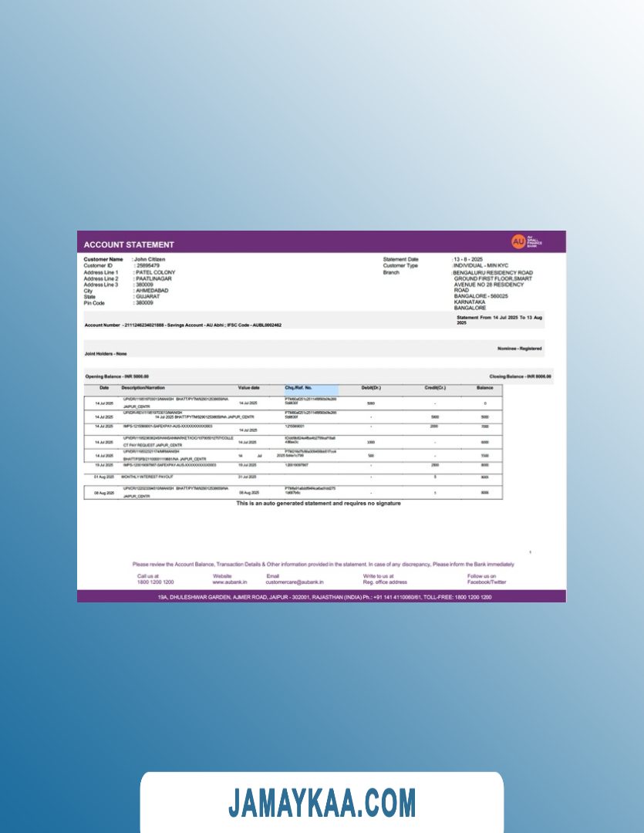
Task: Click the ACCOUNT STATEMENT header title
Action: (x=129, y=245)
